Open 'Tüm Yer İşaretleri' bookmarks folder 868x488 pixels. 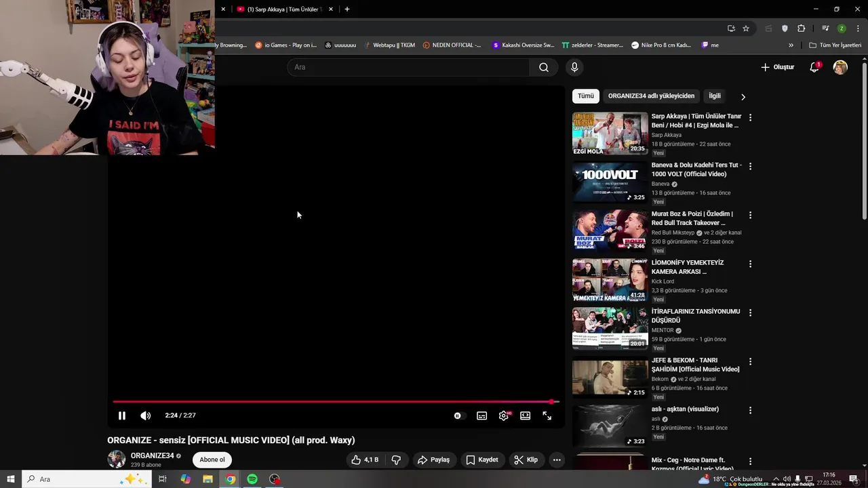coord(835,45)
